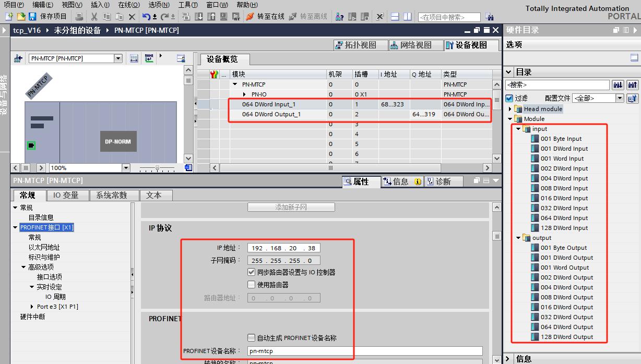Select 以太网地址 in properties tree
This screenshot has height=364, width=641.
coord(44,247)
